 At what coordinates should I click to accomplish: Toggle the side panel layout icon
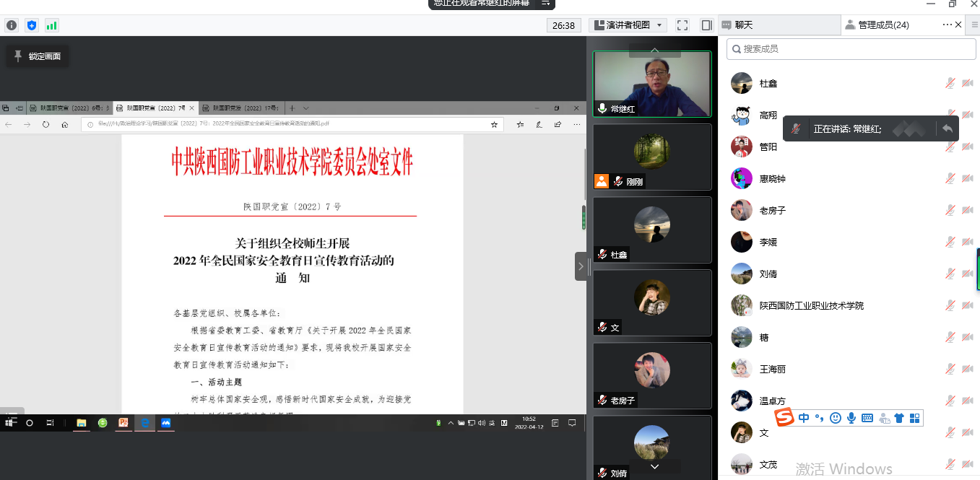coord(706,25)
